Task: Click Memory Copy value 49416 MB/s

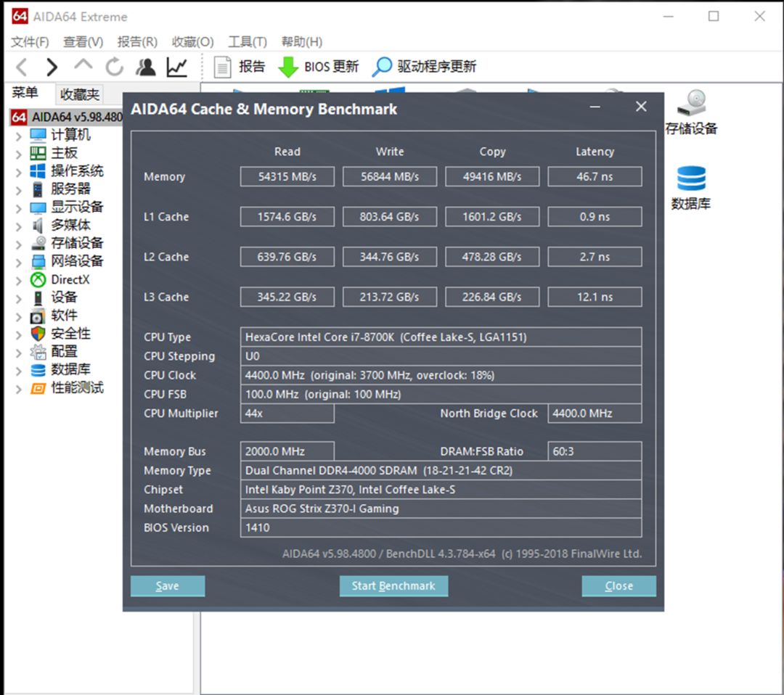Action: [x=492, y=176]
